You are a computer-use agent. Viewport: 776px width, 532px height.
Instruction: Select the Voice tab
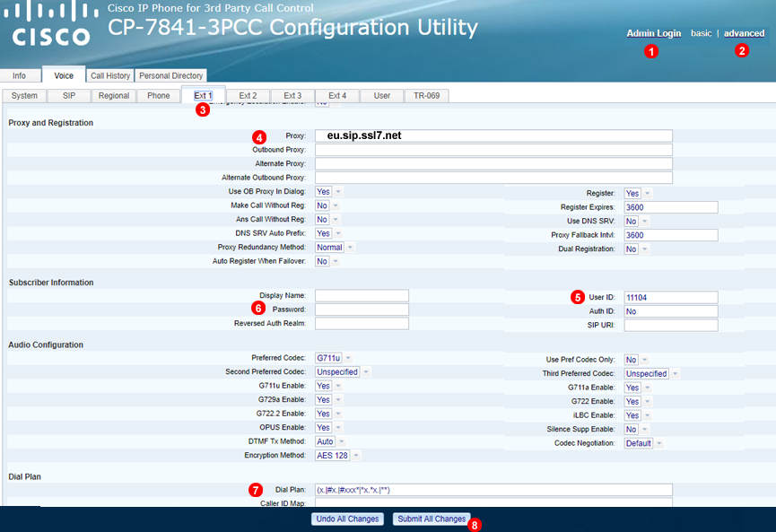[64, 75]
